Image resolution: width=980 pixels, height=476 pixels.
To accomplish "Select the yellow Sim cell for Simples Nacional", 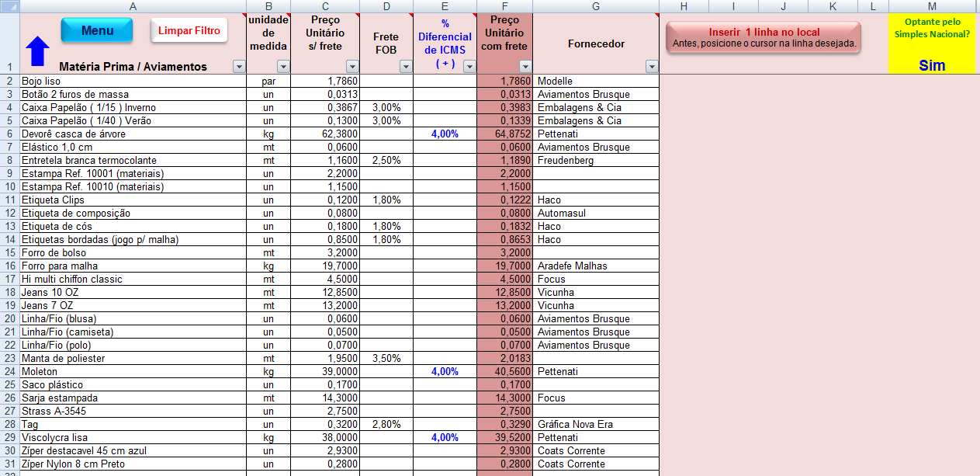I will pos(932,65).
